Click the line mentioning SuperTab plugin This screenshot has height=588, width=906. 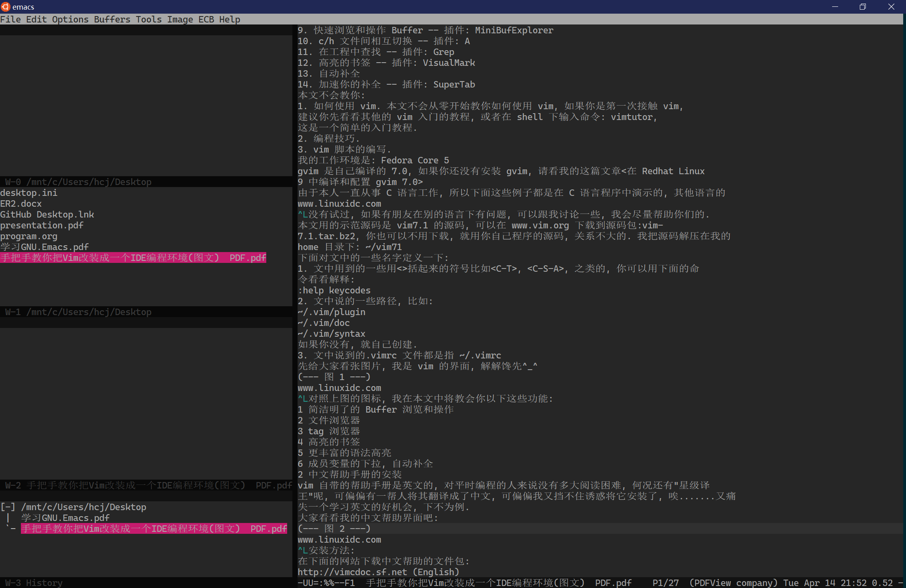pos(386,84)
